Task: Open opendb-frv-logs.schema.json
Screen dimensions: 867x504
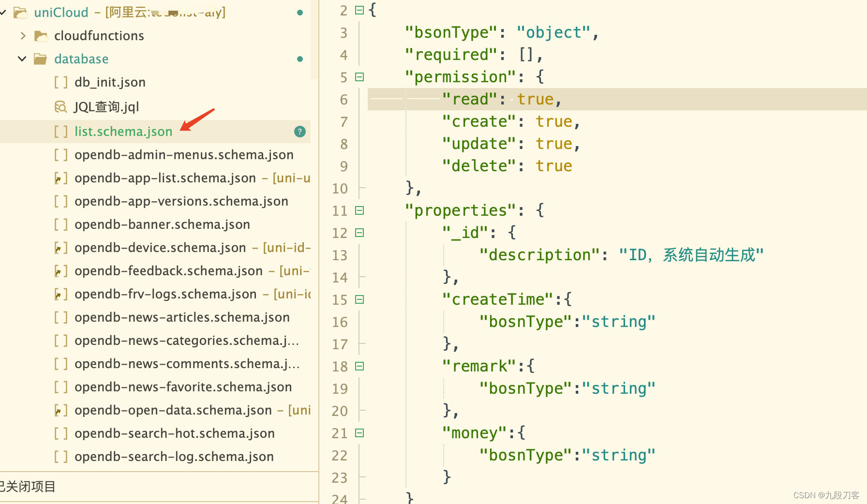Action: tap(165, 294)
